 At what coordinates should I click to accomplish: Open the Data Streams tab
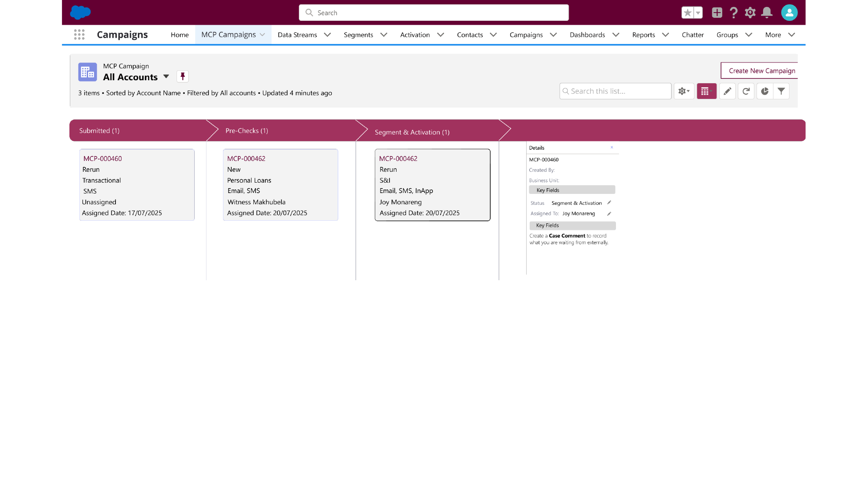(x=297, y=35)
